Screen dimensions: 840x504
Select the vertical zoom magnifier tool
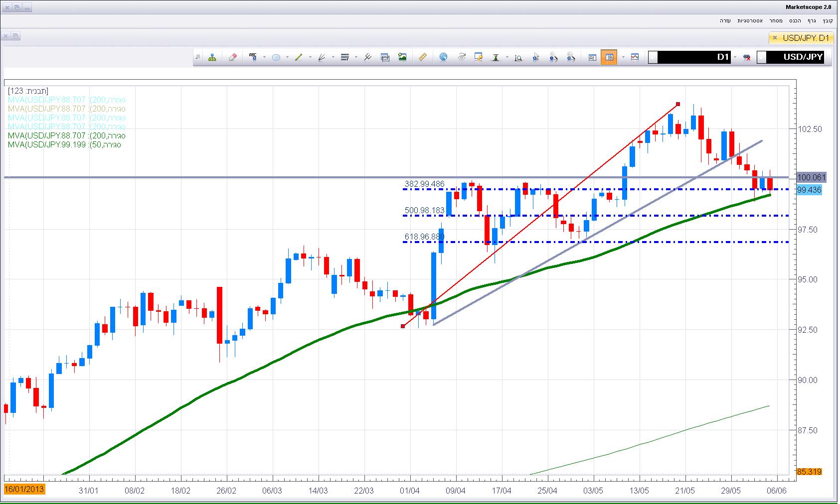point(518,57)
